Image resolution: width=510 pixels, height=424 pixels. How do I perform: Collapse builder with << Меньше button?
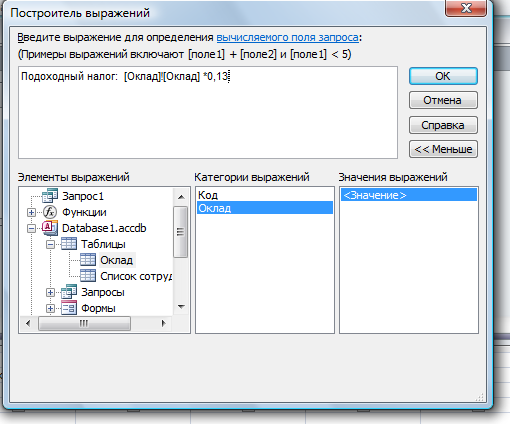point(443,149)
